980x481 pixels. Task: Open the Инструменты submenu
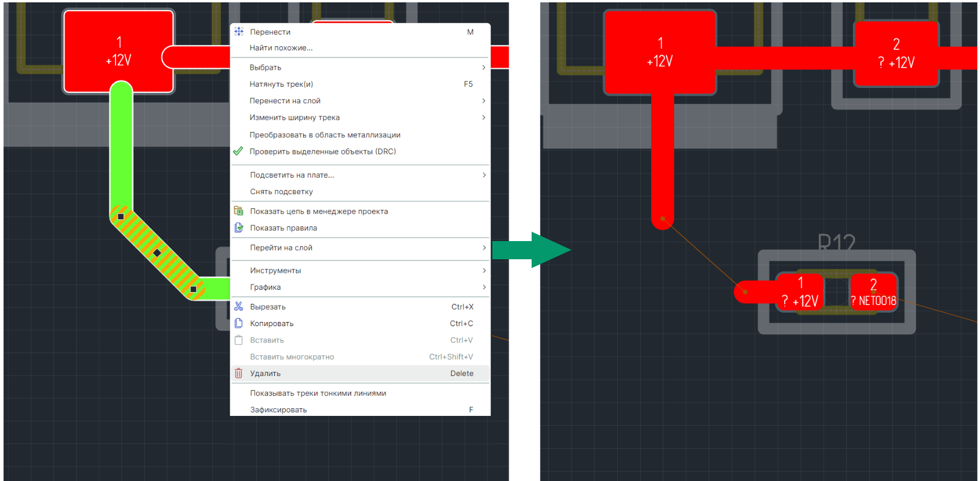coord(483,270)
